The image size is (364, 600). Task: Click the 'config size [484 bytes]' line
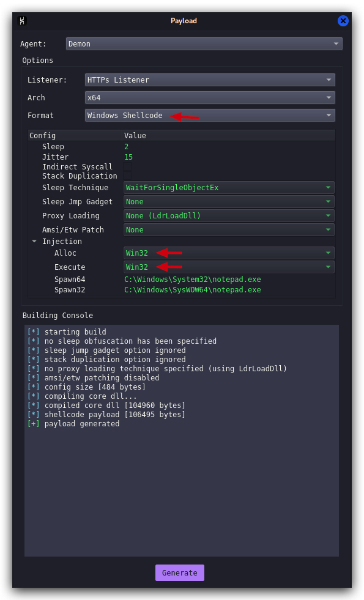coord(87,387)
